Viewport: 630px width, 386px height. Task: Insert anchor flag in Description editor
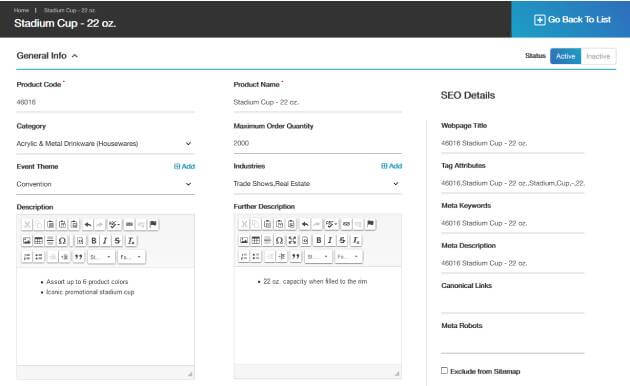[153, 224]
